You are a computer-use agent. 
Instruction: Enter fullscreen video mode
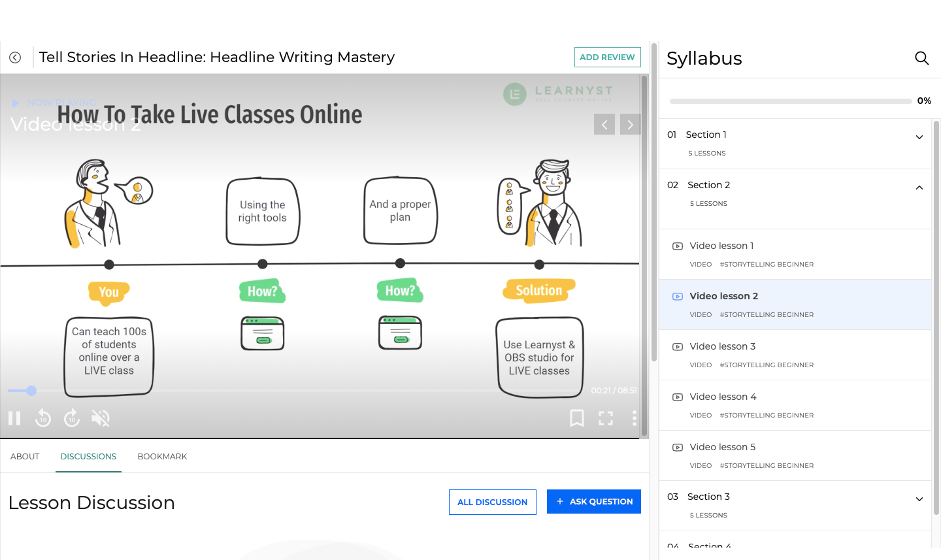coord(606,418)
